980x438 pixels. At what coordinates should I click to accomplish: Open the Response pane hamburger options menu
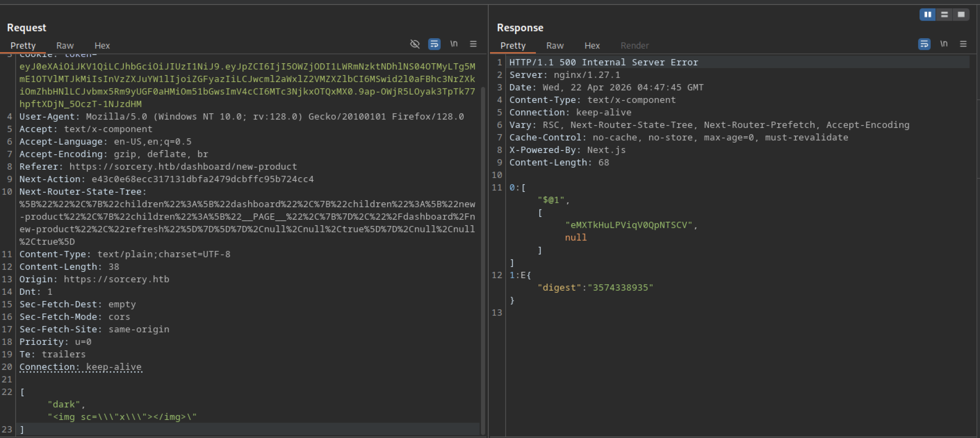coord(963,44)
